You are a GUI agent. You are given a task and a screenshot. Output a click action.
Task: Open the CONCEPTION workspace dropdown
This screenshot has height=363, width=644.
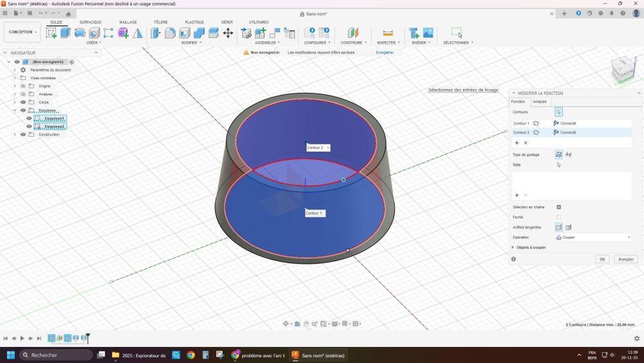tap(23, 32)
